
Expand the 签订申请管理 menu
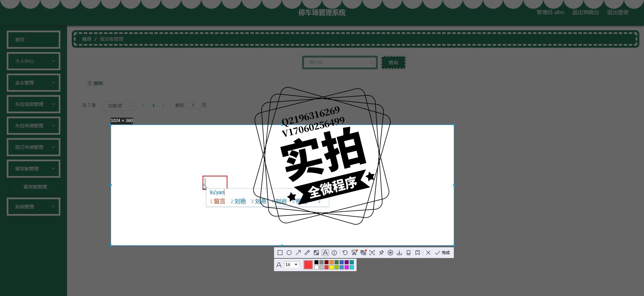coord(34,147)
